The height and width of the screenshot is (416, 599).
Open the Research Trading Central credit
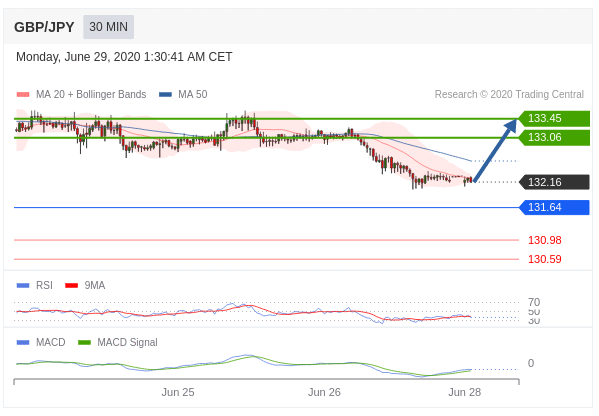coord(509,94)
